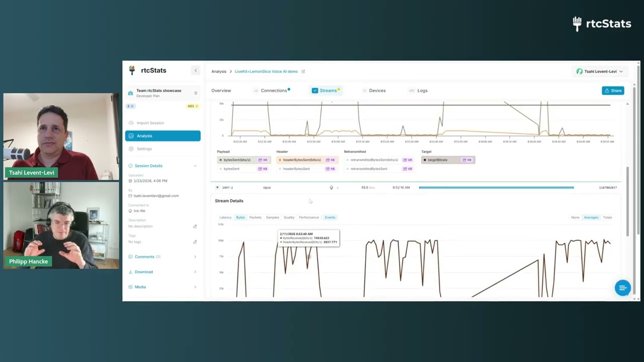Click the down arrow icon in opus row
Image resolution: width=644 pixels, height=362 pixels.
tap(337, 188)
